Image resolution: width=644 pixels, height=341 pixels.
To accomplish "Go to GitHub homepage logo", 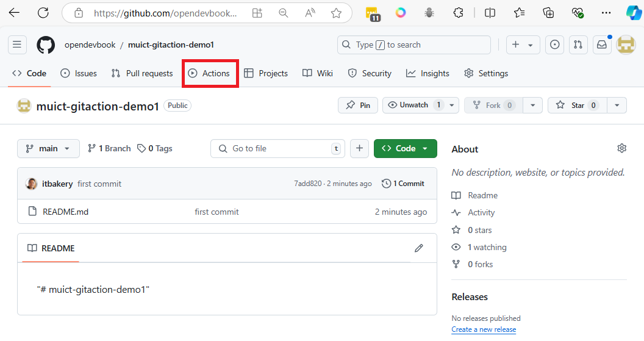I will click(46, 45).
